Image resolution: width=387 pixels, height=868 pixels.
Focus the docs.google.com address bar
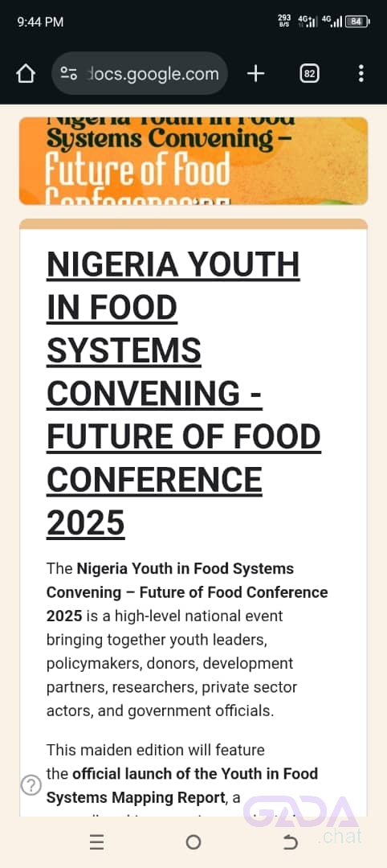coord(140,74)
